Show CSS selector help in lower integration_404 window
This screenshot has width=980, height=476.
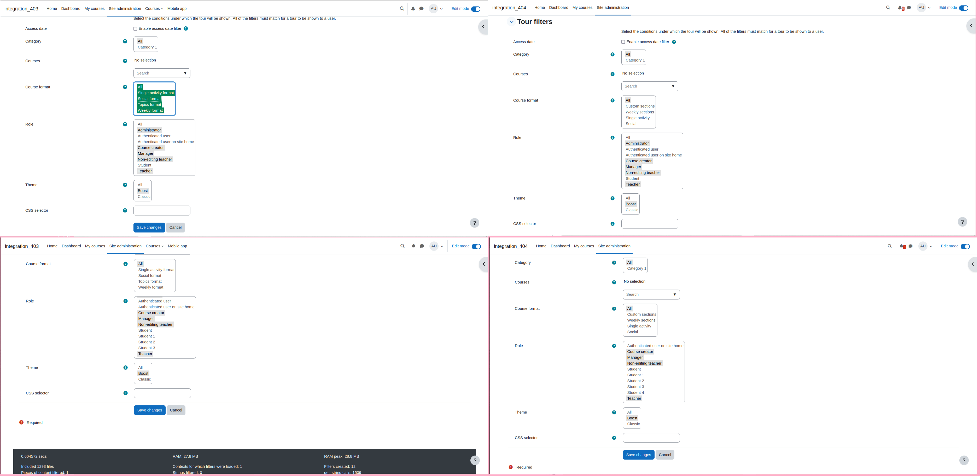[x=614, y=438]
